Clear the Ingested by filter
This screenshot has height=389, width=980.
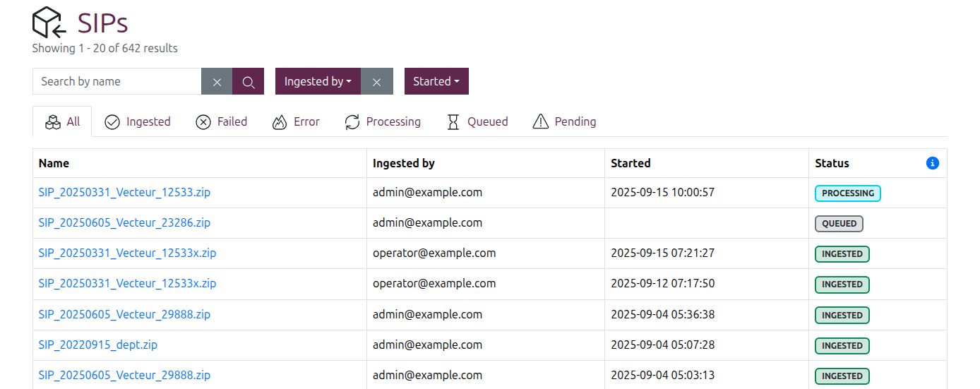(x=377, y=81)
